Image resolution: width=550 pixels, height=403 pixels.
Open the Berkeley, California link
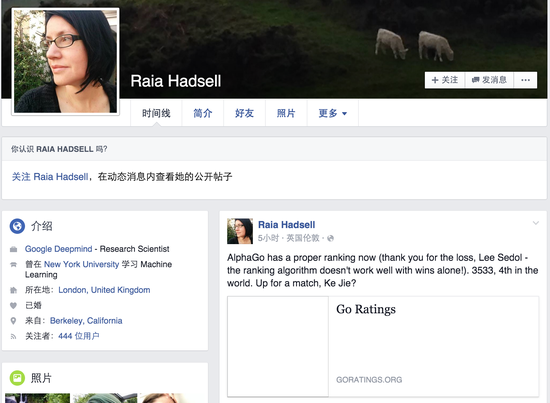click(86, 321)
